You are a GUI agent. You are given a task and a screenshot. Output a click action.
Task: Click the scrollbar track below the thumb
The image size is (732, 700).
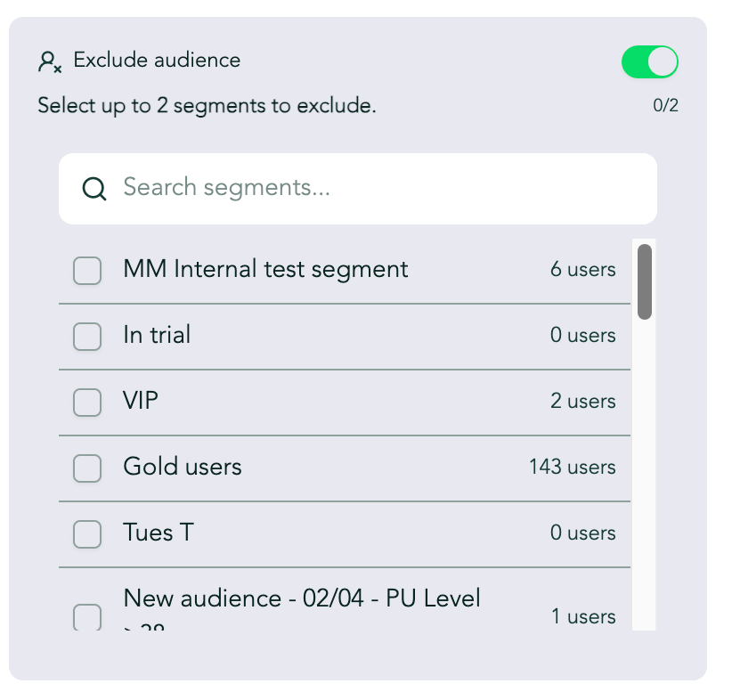645,474
